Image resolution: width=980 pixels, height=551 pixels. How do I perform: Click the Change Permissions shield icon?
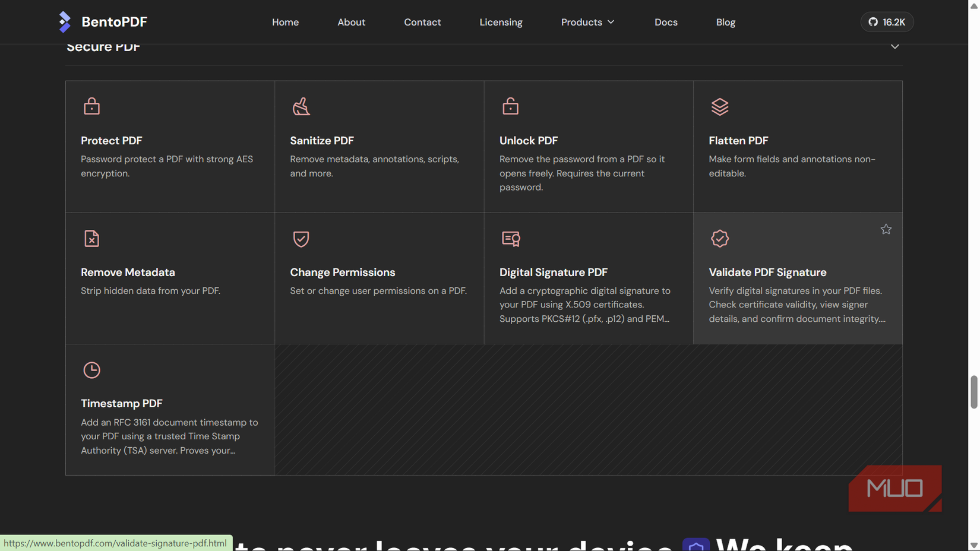tap(301, 239)
